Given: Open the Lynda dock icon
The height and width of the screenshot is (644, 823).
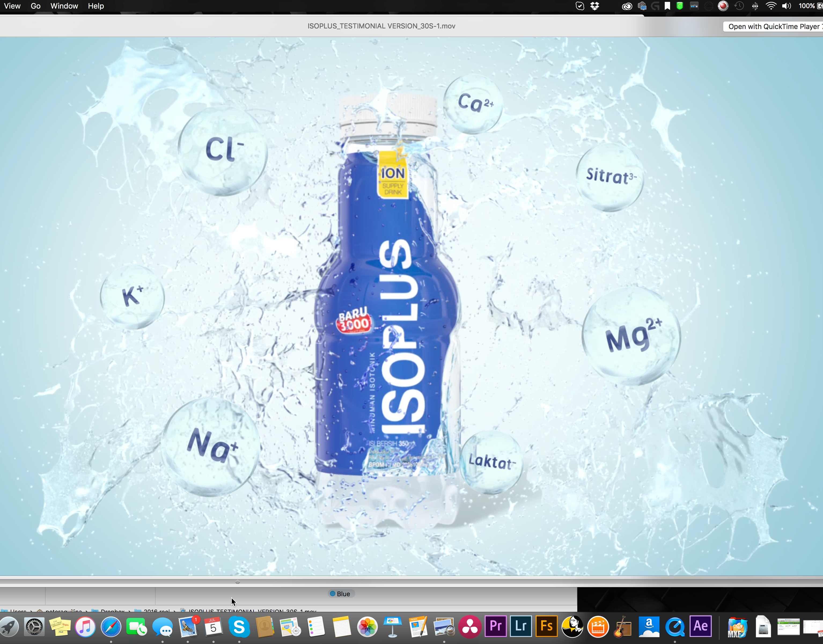Looking at the screenshot, I should pos(572,627).
